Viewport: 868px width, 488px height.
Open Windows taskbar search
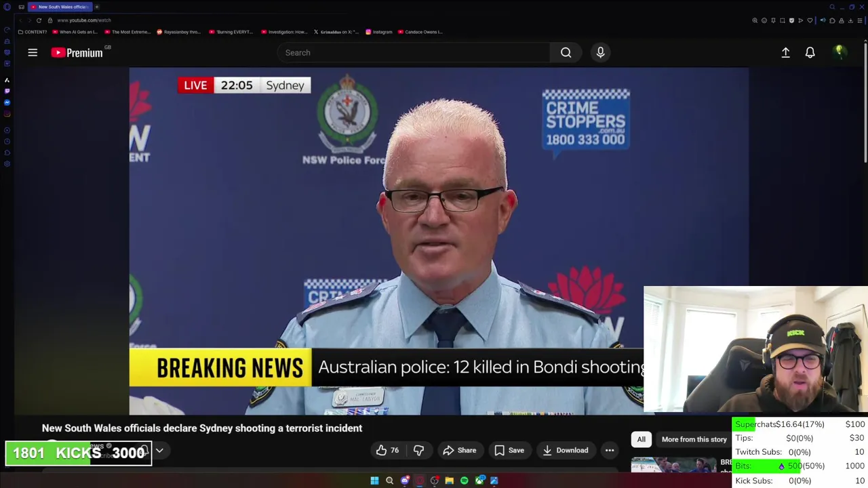pos(389,481)
